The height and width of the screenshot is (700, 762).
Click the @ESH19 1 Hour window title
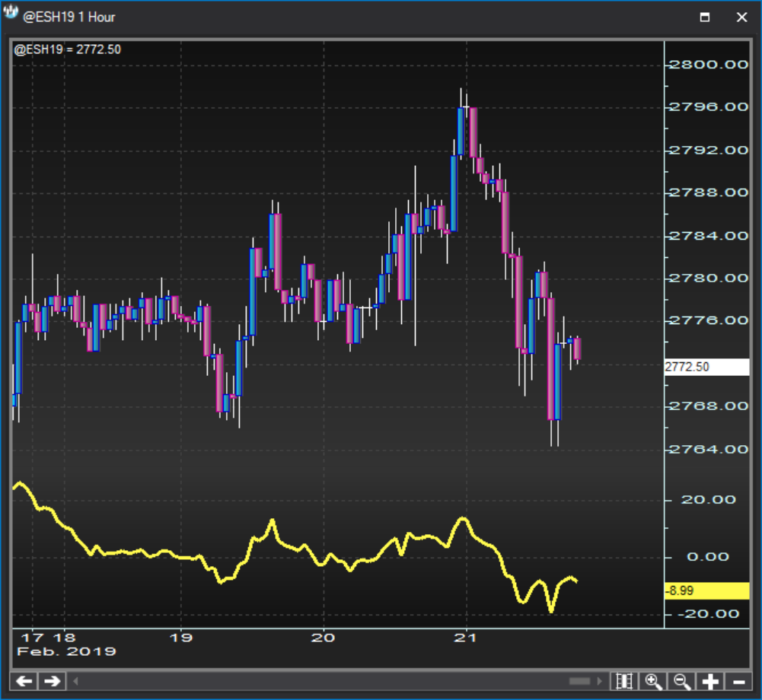pyautogui.click(x=69, y=17)
